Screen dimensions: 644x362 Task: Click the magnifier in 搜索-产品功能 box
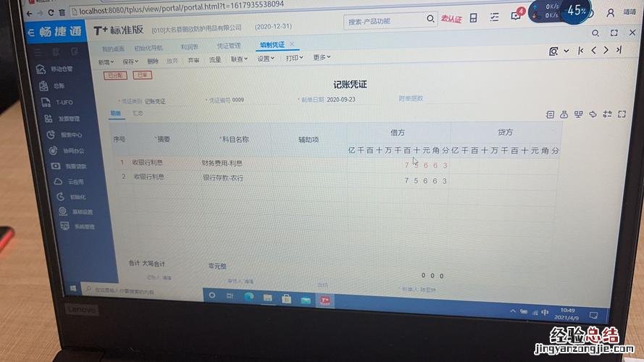pos(430,19)
